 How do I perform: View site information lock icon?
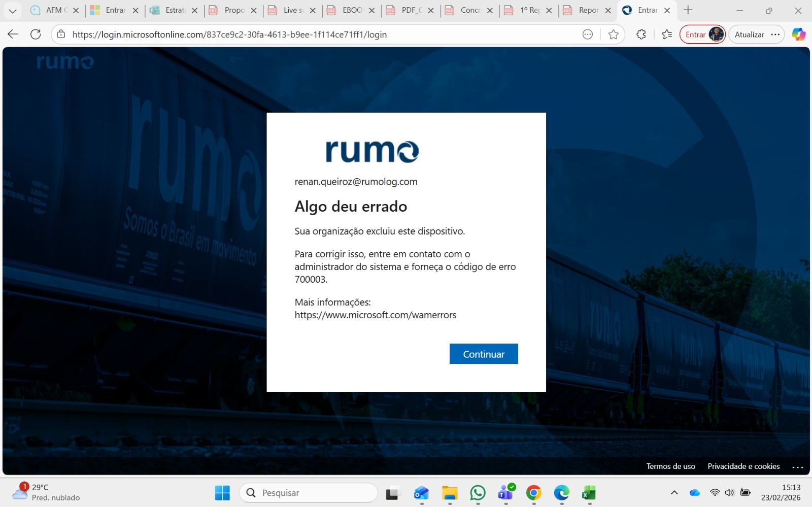[x=61, y=35]
